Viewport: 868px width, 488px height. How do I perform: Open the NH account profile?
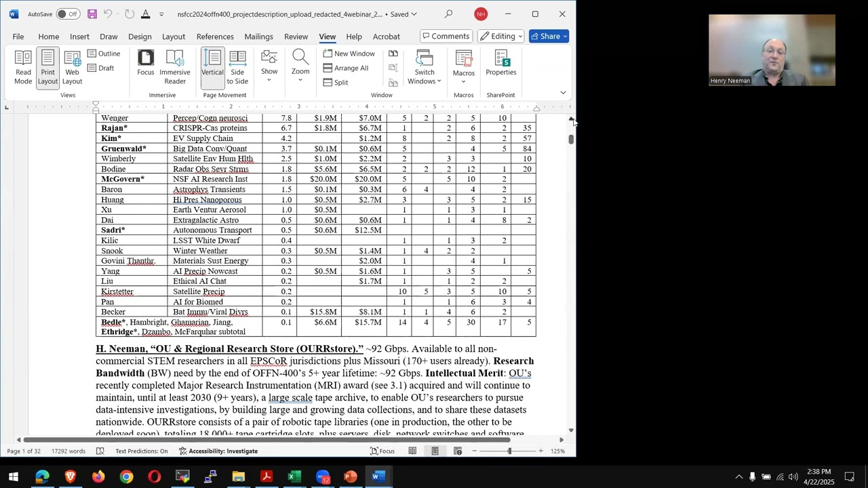(481, 14)
